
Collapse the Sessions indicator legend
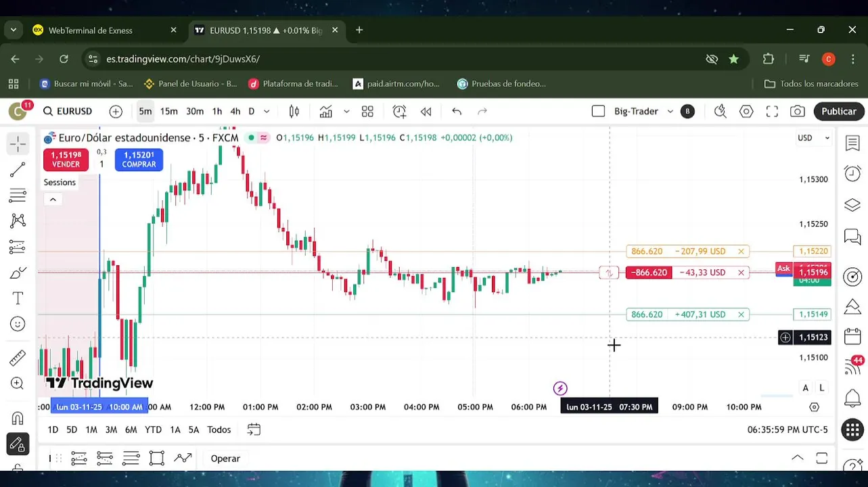coord(53,200)
